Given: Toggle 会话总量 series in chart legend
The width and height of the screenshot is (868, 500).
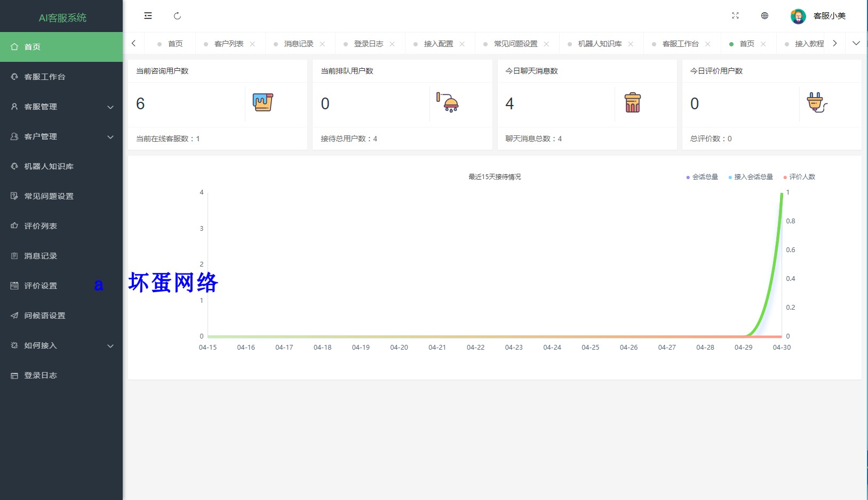Looking at the screenshot, I should [702, 177].
